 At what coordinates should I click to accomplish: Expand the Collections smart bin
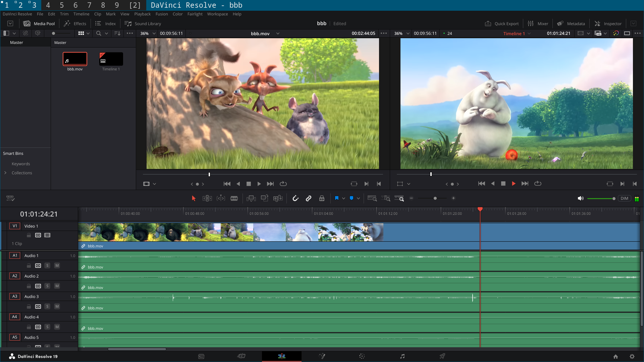coord(5,173)
